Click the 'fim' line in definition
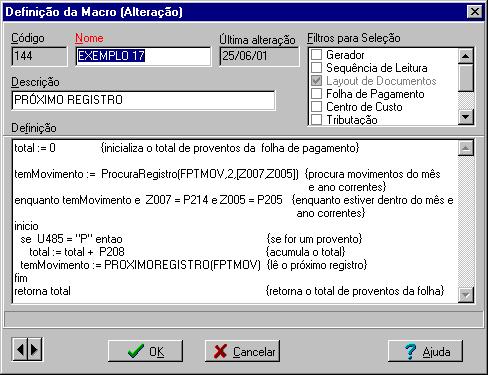 [x=21, y=278]
